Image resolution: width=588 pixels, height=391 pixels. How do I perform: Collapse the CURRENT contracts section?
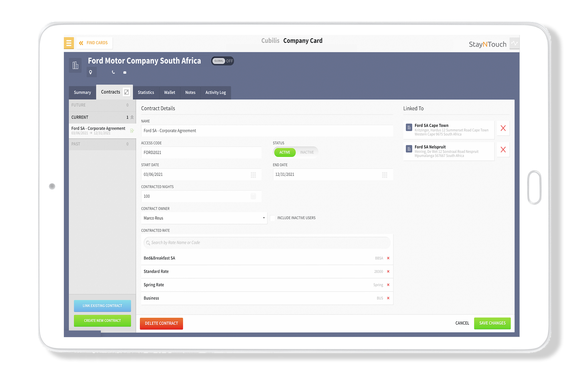102,117
